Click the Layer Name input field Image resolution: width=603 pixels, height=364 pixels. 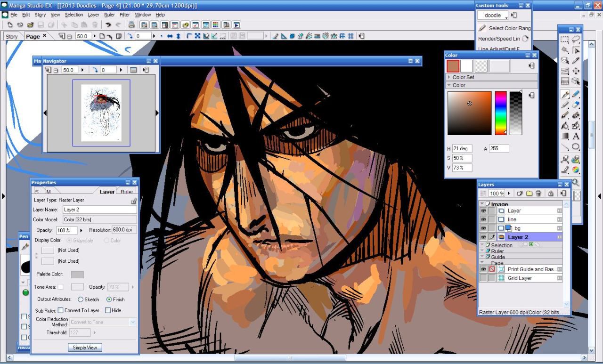point(99,210)
